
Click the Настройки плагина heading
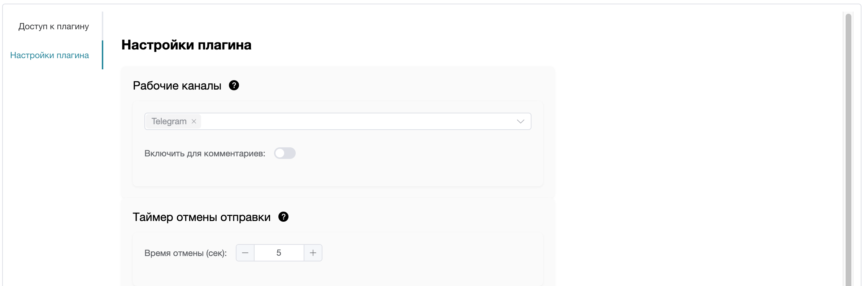click(186, 45)
